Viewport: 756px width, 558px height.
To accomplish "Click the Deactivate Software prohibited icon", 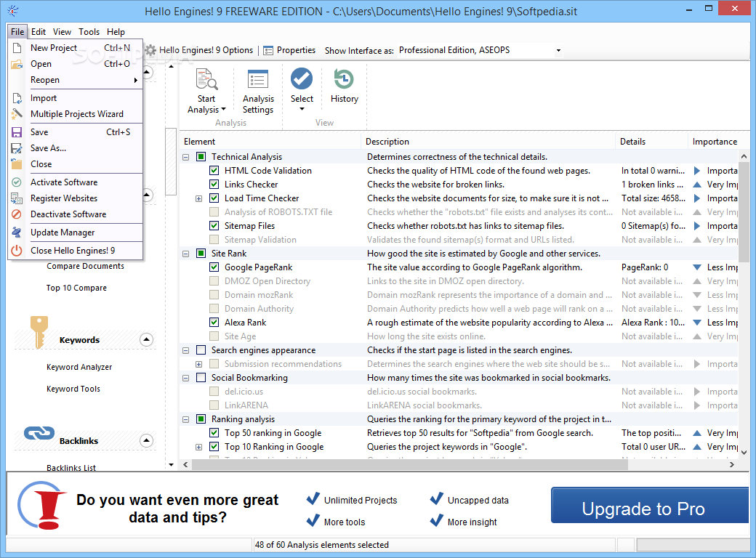I will (x=17, y=214).
